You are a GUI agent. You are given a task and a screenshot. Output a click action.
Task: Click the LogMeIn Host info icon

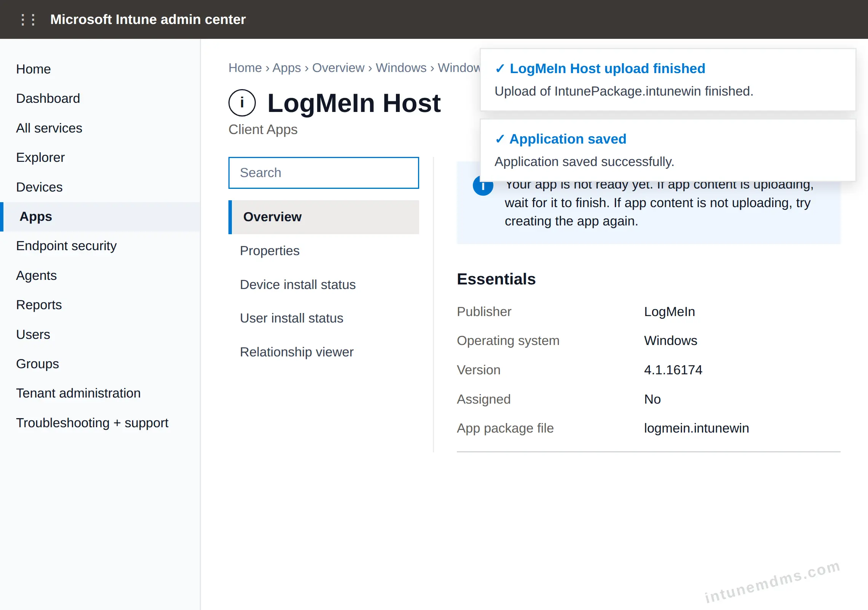click(x=242, y=103)
